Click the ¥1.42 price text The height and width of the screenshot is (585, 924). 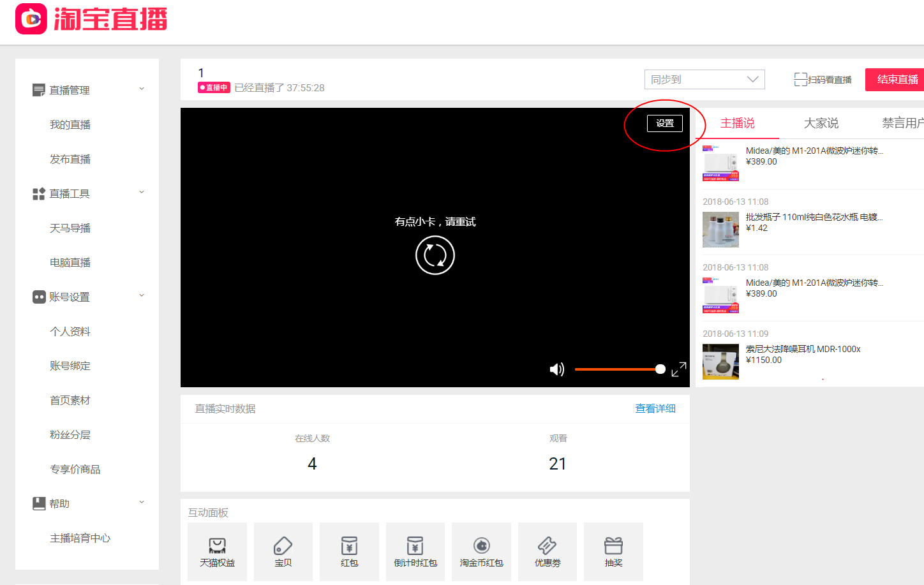point(757,228)
